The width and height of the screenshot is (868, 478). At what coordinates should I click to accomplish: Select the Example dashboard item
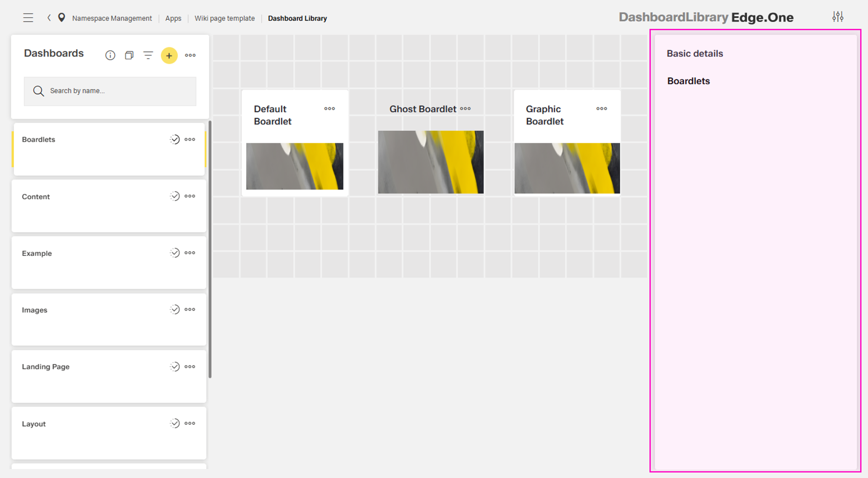[37, 253]
